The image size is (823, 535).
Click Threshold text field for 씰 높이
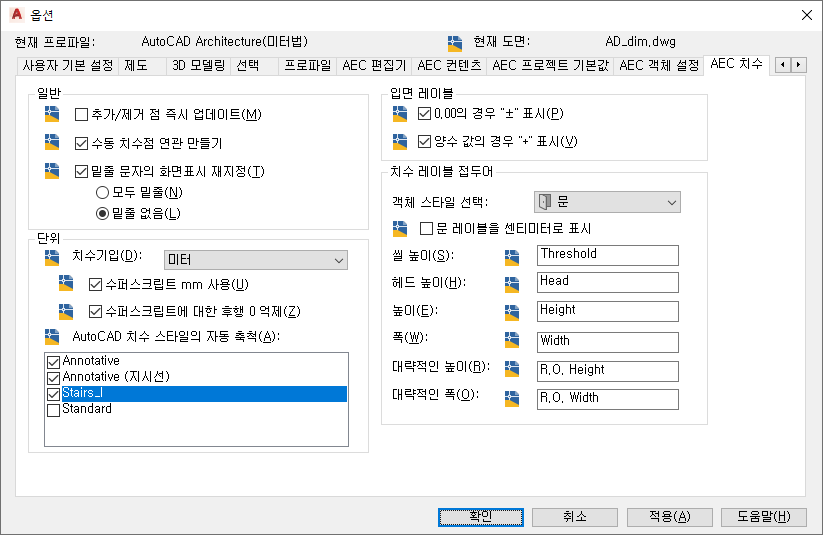click(x=608, y=255)
